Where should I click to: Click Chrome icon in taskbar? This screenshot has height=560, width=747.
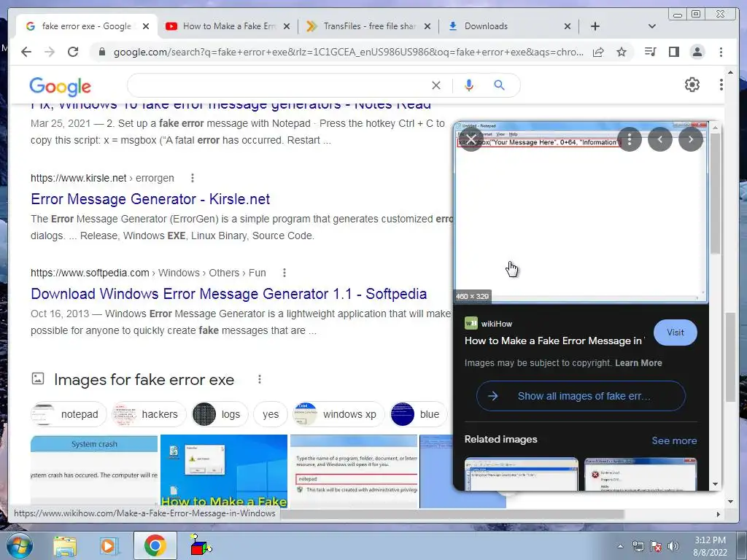(x=155, y=545)
